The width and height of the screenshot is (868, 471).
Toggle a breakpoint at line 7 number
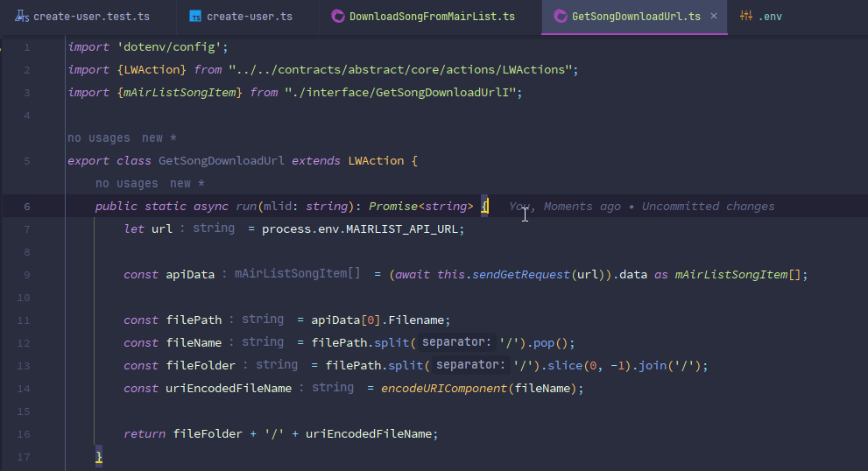tap(26, 229)
